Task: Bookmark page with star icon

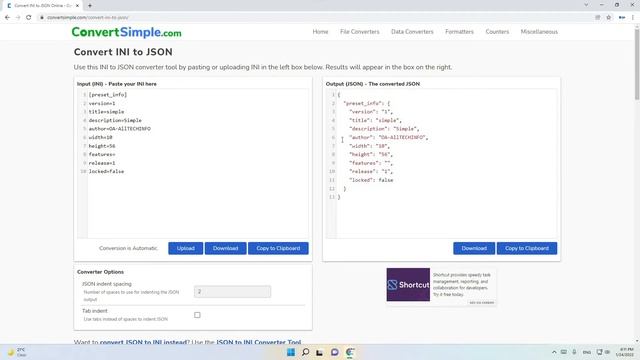Action: coord(609,18)
